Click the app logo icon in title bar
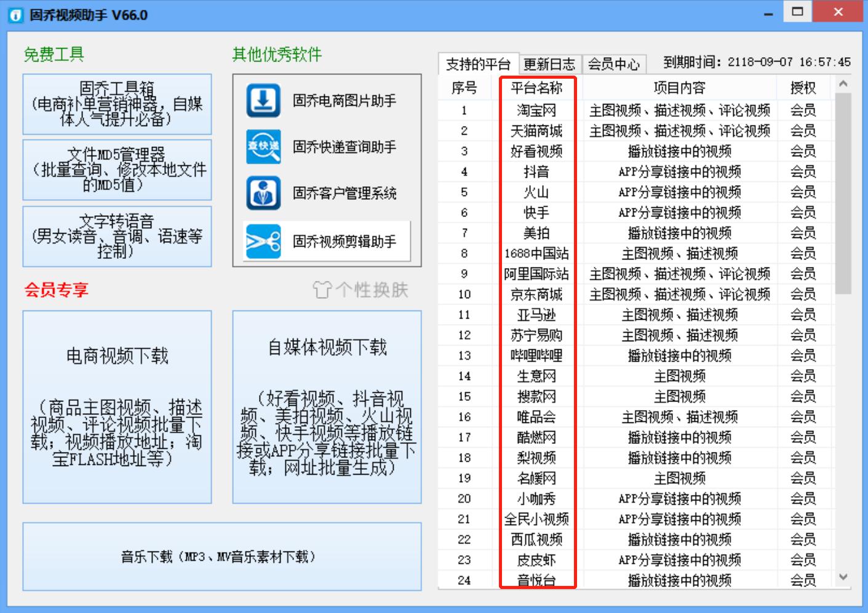This screenshot has width=868, height=613. (x=15, y=15)
